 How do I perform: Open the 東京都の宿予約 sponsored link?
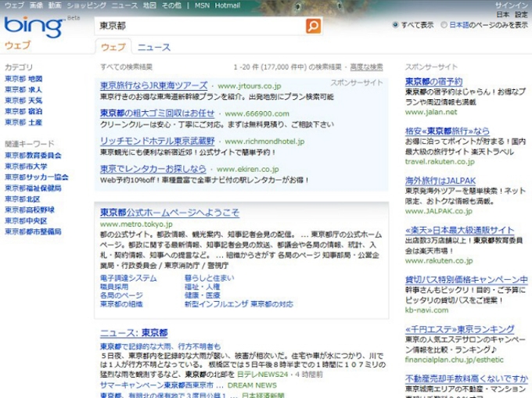pos(433,81)
